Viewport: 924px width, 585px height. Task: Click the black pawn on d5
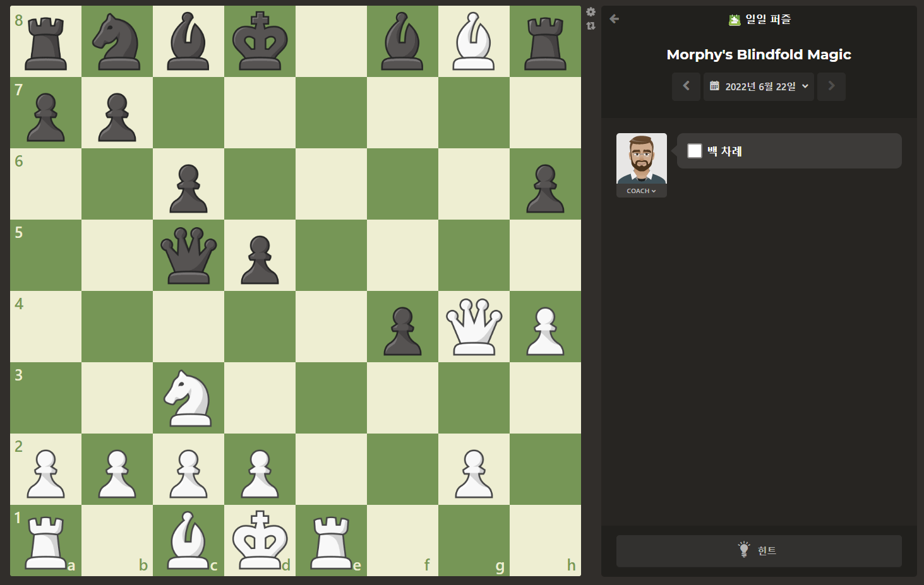click(x=260, y=255)
